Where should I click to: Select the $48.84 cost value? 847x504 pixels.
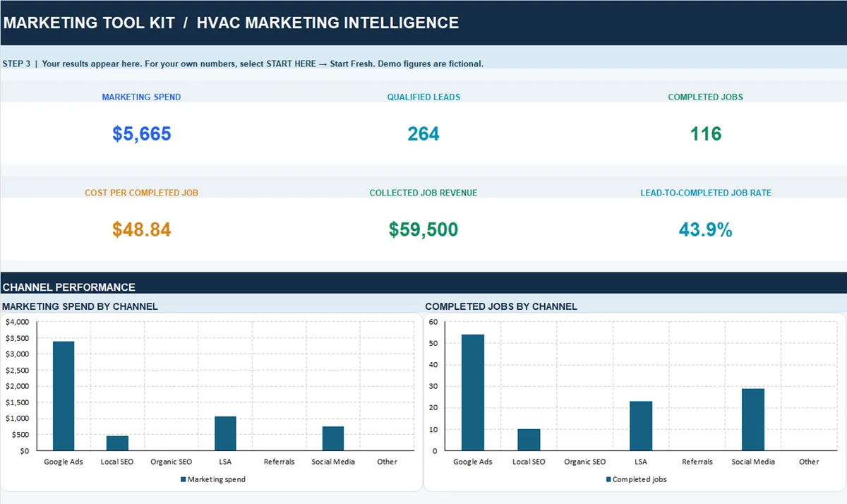[x=141, y=229]
